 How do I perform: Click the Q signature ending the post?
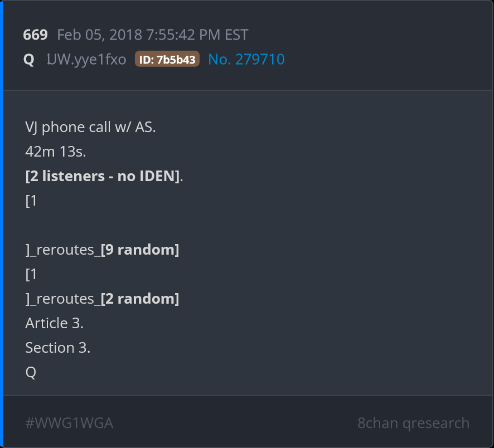coord(31,372)
